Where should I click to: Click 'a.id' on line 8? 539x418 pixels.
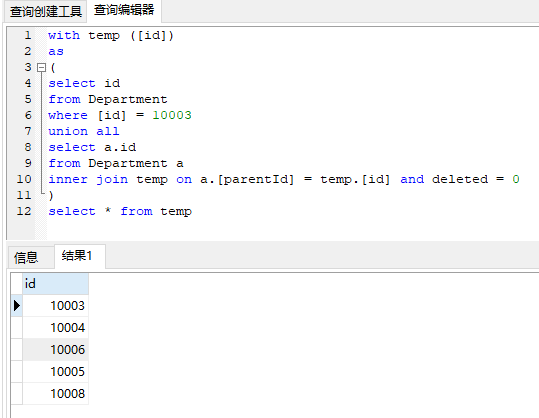coord(120,147)
